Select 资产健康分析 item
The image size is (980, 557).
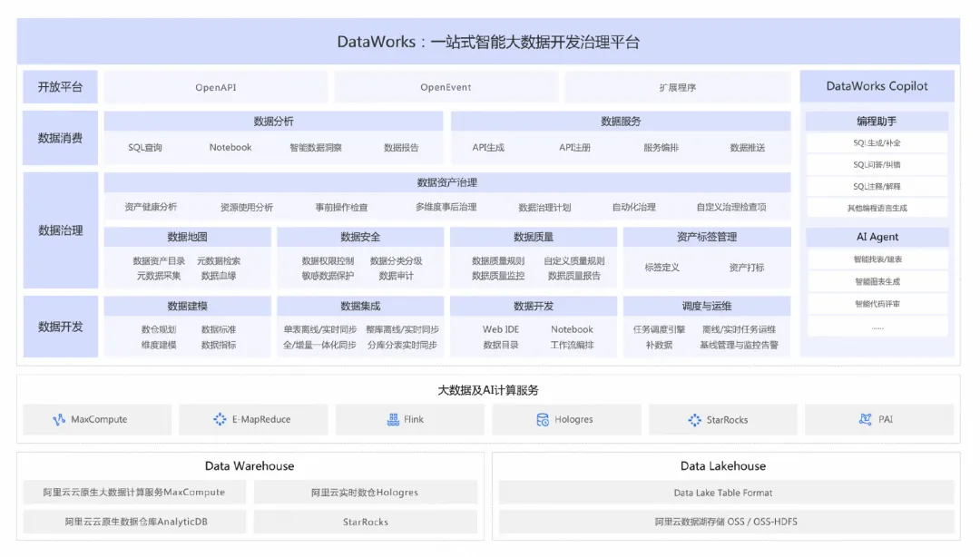[151, 207]
